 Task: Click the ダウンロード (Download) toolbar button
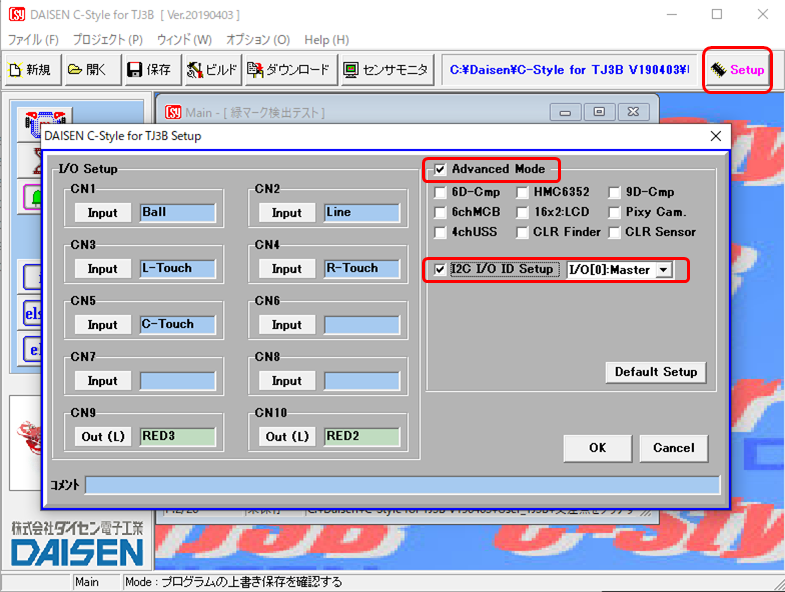291,70
